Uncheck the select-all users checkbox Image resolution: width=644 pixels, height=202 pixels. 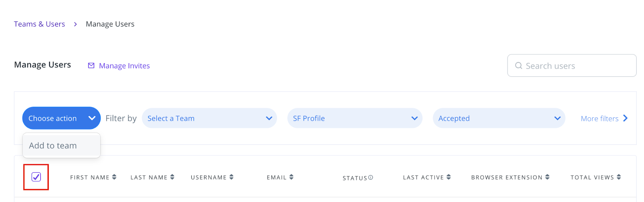36,177
